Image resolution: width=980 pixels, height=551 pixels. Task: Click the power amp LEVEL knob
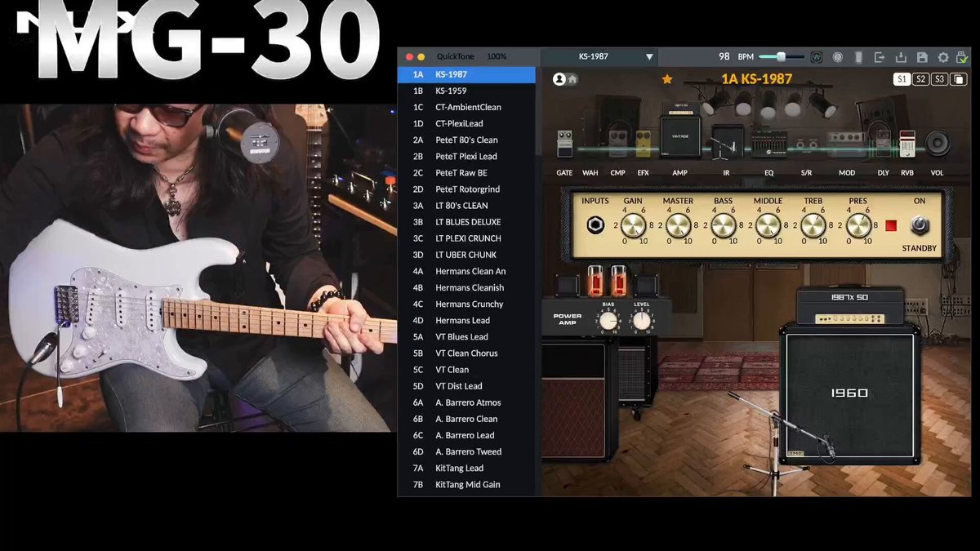(x=642, y=320)
